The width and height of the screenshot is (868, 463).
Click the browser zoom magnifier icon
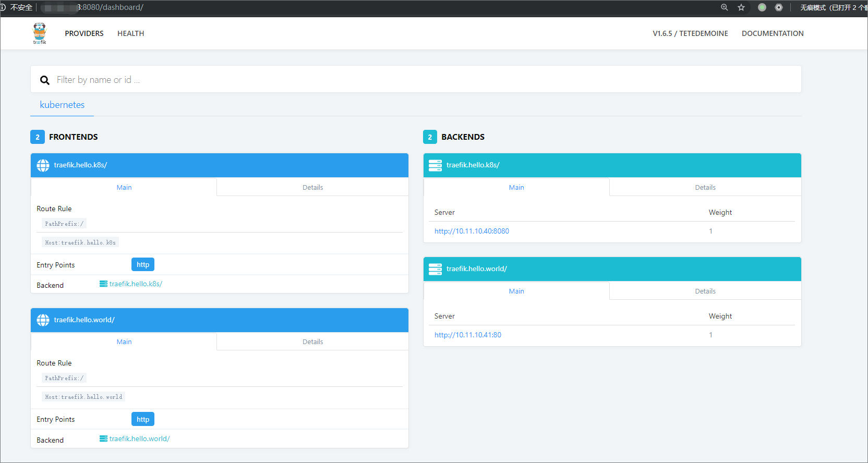724,7
